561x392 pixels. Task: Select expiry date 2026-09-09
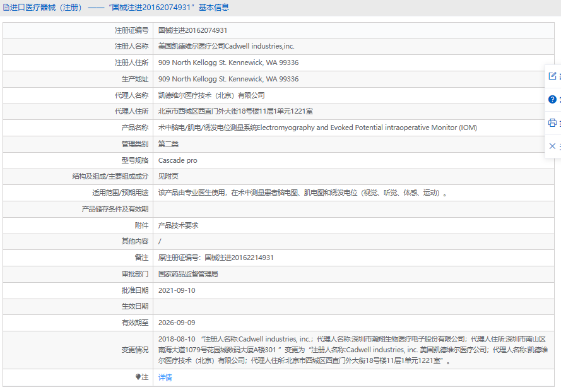pyautogui.click(x=177, y=323)
